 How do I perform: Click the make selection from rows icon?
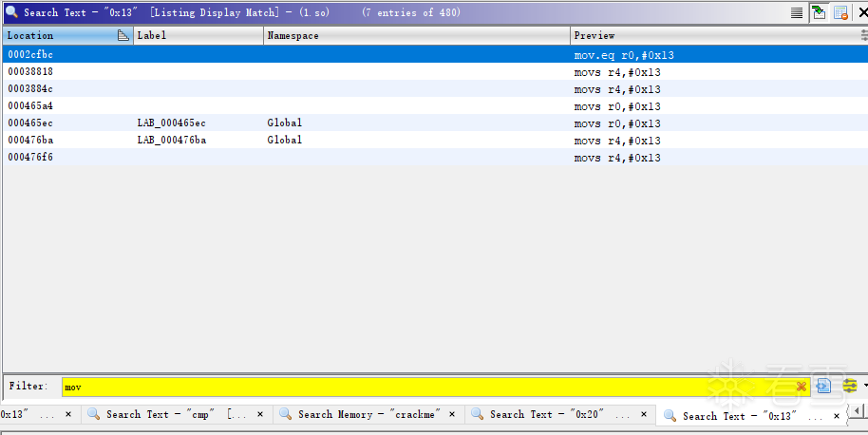coord(797,12)
